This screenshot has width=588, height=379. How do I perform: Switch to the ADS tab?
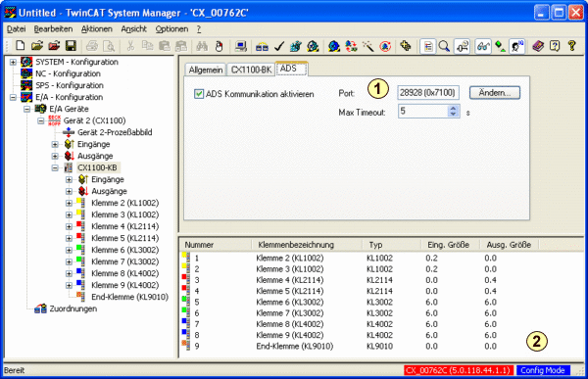[x=292, y=69]
